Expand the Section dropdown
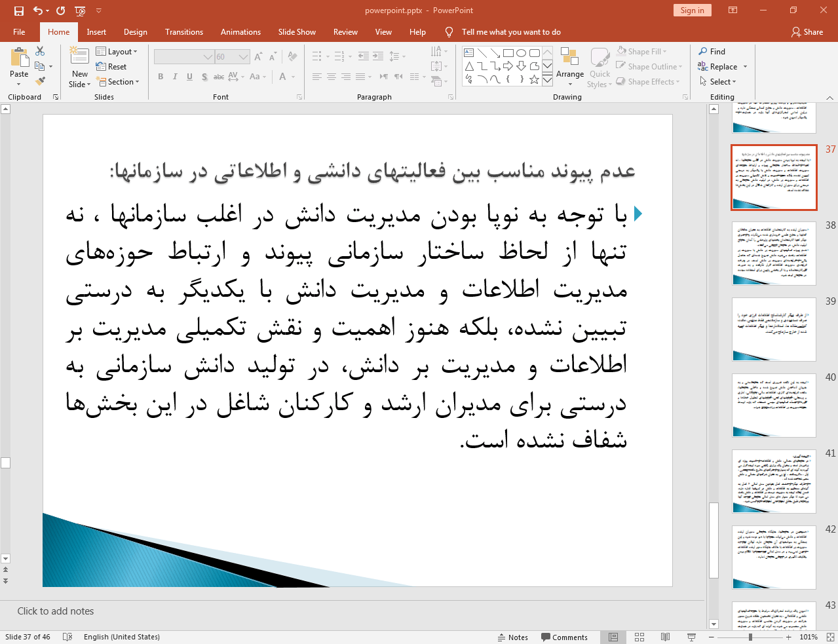Screen dimensions: 838x644 click(x=118, y=82)
